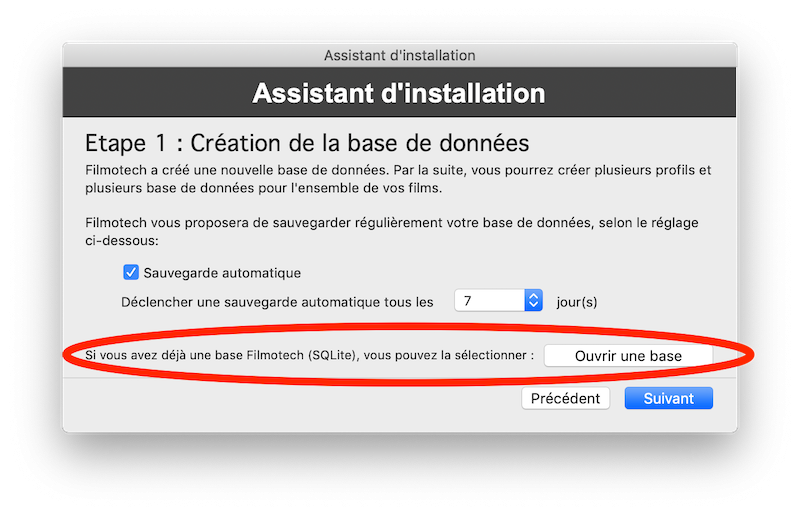The height and width of the screenshot is (515, 800).
Task: Click the "Sauvegarde automatique" label text
Action: (x=222, y=272)
